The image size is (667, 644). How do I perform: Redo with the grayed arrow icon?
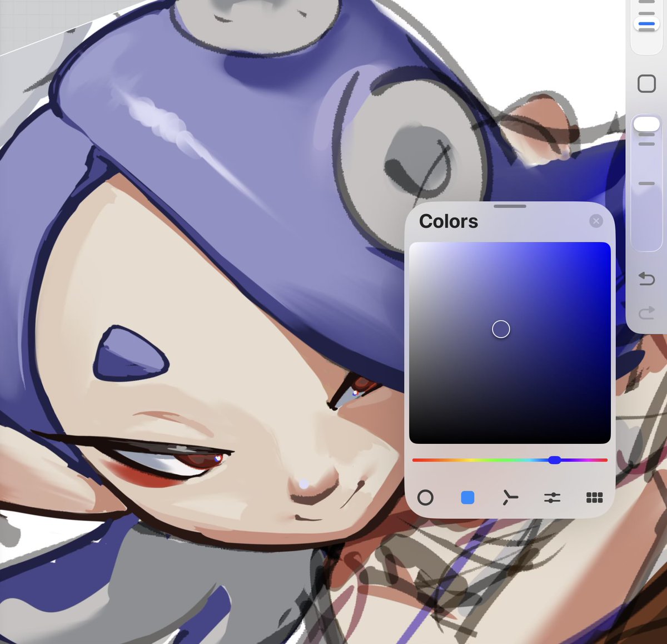pos(646,313)
